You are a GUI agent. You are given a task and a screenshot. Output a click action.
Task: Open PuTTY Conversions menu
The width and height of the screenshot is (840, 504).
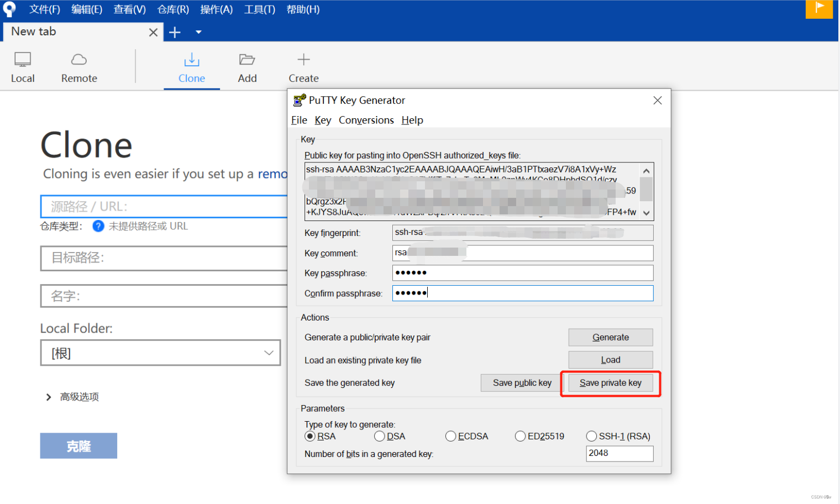[x=366, y=120]
